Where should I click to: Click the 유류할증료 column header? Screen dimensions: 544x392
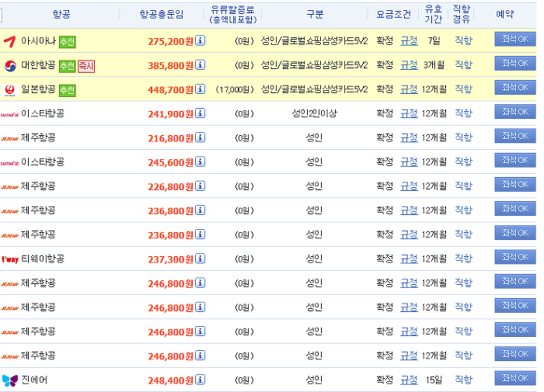pos(233,14)
